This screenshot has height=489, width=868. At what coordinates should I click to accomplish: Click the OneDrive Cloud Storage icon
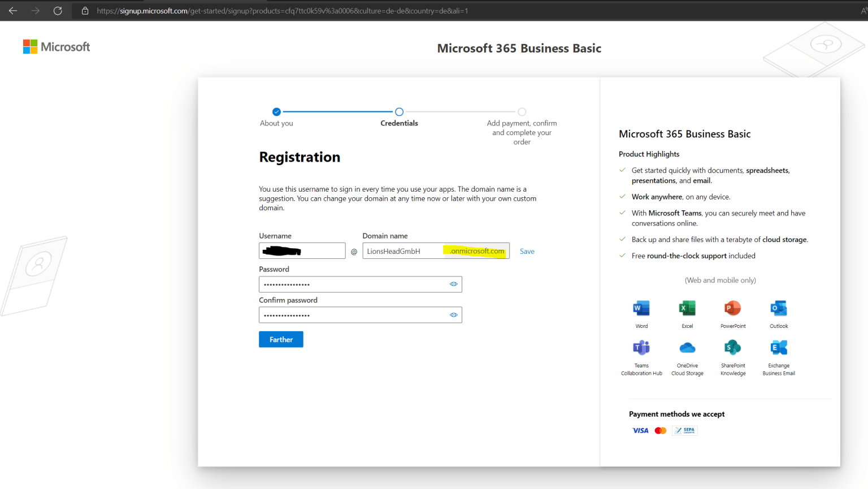click(x=687, y=347)
